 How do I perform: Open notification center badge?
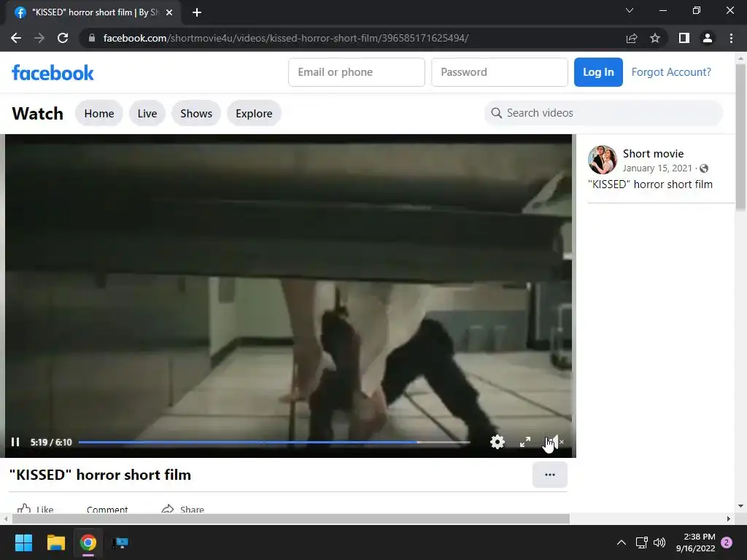(727, 542)
